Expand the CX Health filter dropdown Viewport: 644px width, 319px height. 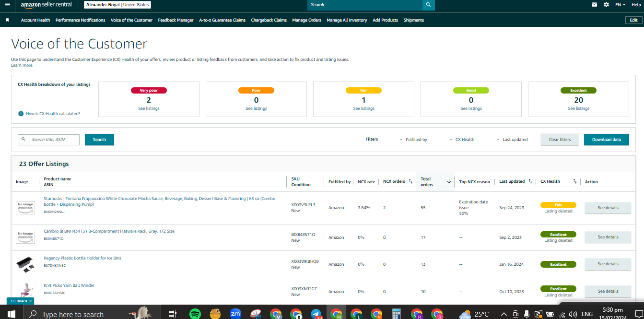tap(462, 140)
